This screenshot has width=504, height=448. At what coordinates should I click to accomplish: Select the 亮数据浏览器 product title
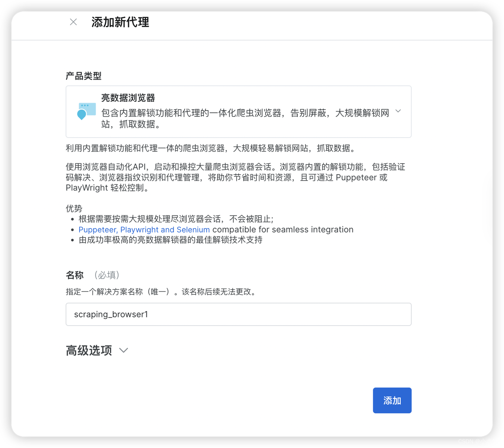click(x=128, y=98)
